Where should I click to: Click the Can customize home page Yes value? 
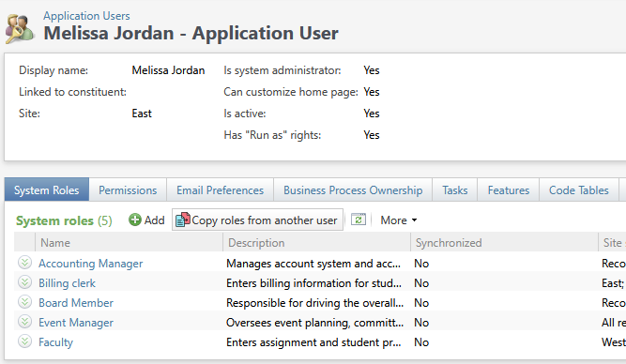pyautogui.click(x=372, y=92)
